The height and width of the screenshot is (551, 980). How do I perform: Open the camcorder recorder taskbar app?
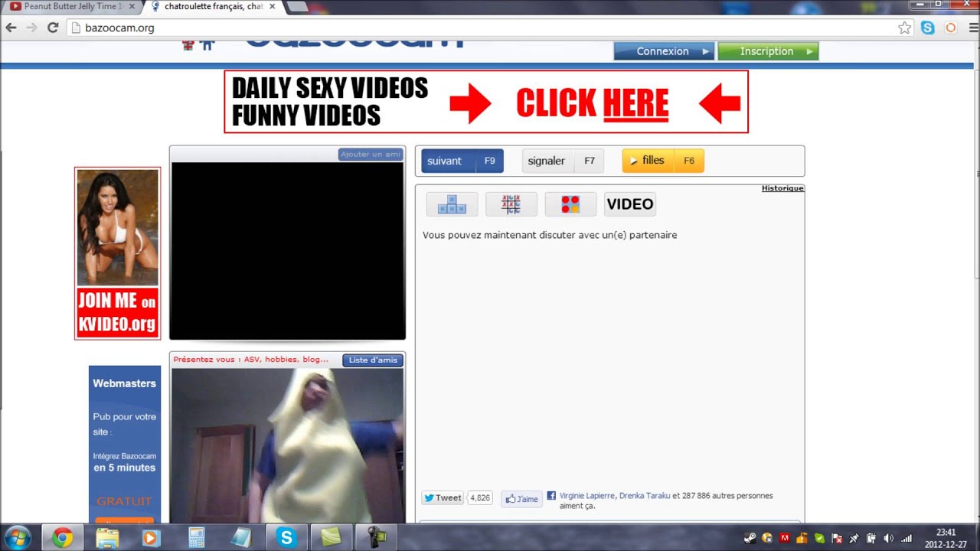click(376, 538)
